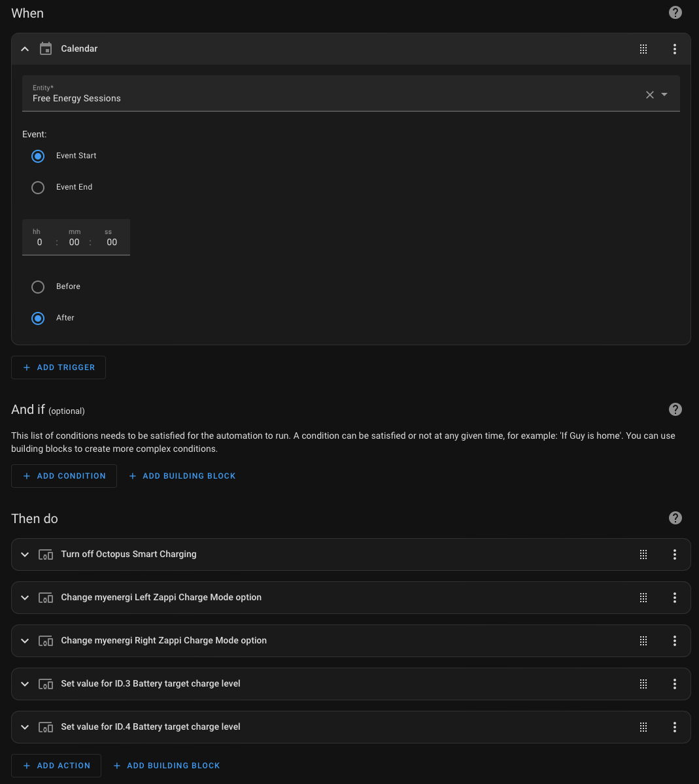699x784 pixels.
Task: Grab the Calendar trigger drag handle
Action: click(643, 49)
